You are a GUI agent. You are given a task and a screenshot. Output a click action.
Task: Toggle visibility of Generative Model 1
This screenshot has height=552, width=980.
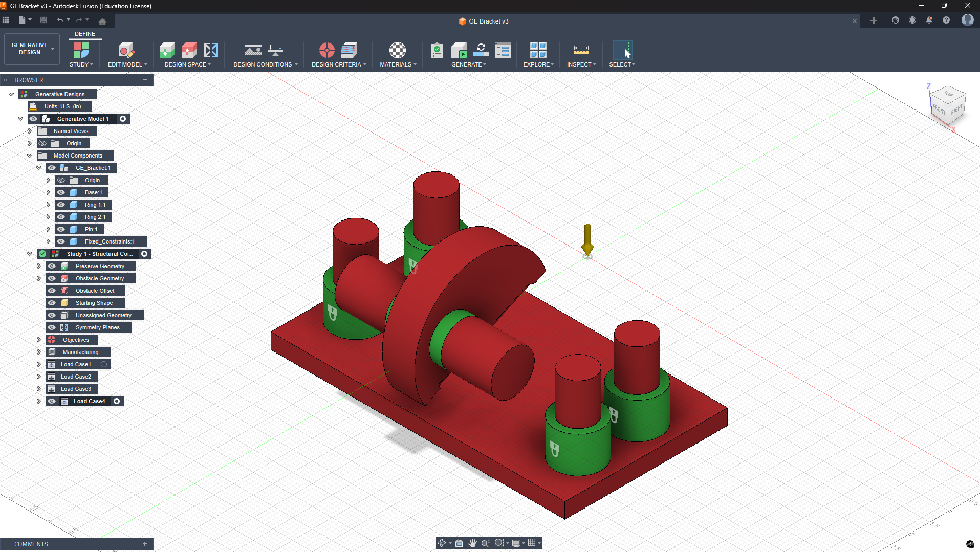33,119
